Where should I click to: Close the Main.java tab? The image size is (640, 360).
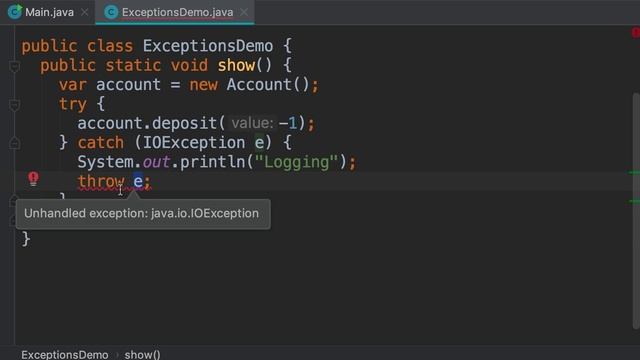[x=84, y=12]
